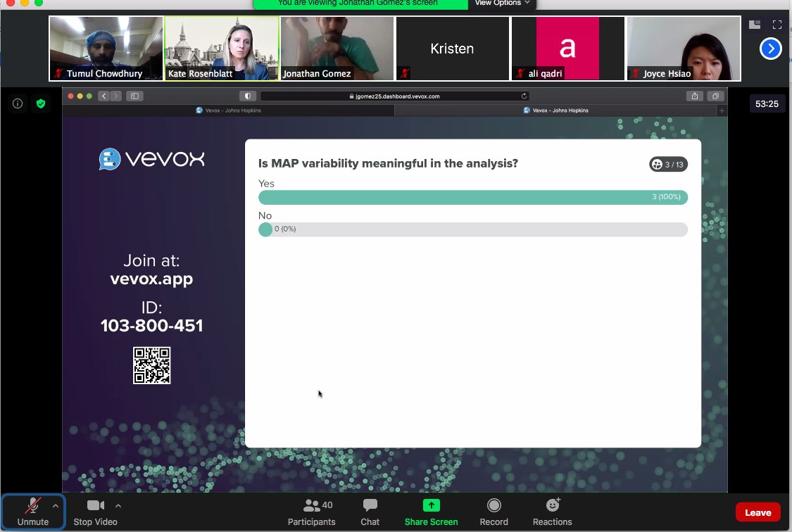Select Joyce Hsiao video thumbnail
This screenshot has width=792, height=532.
click(684, 49)
